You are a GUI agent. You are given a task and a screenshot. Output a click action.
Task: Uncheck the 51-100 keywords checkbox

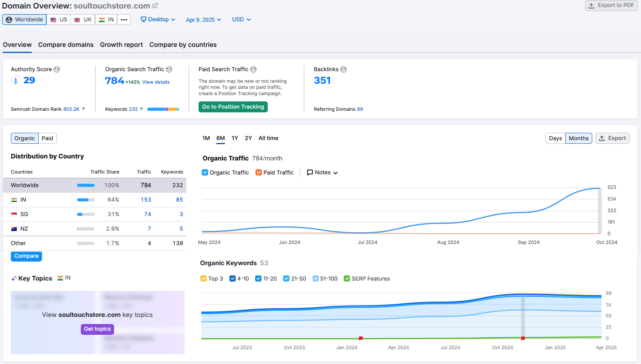pos(316,278)
